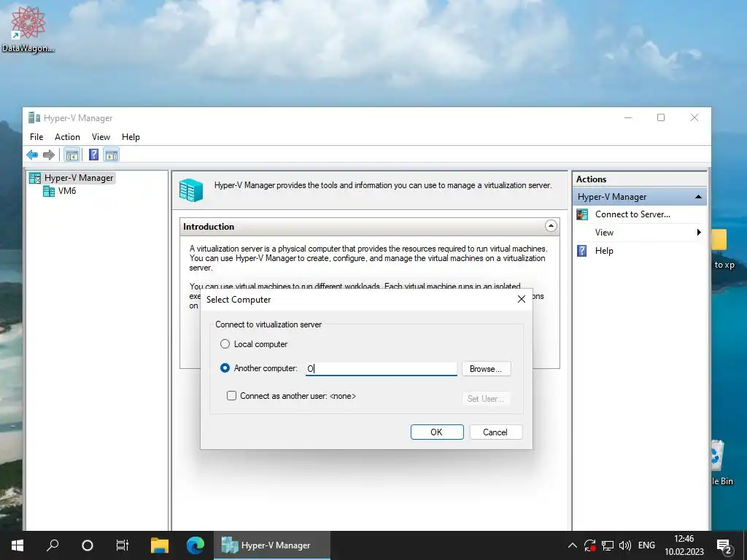747x560 pixels.
Task: Open the notifications center icon
Action: (x=724, y=545)
